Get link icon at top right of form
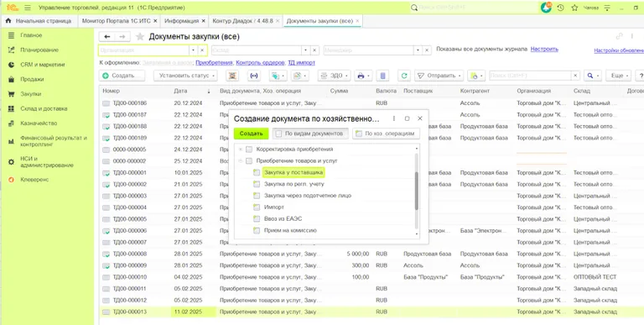The height and width of the screenshot is (325, 644). point(620,36)
